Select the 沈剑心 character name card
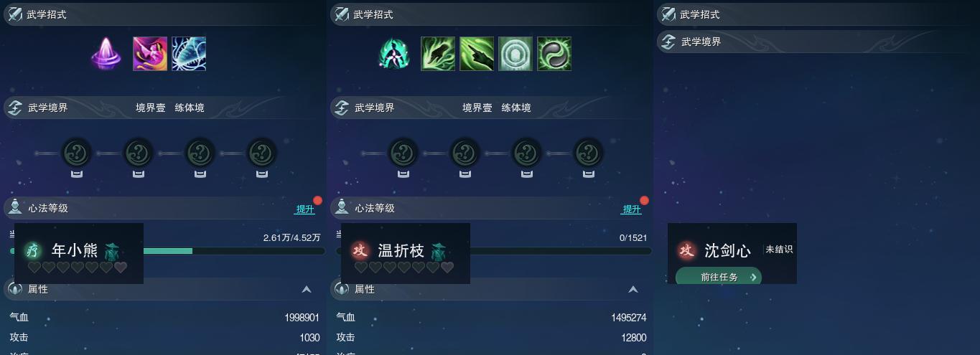The height and width of the screenshot is (355, 980). coord(732,253)
